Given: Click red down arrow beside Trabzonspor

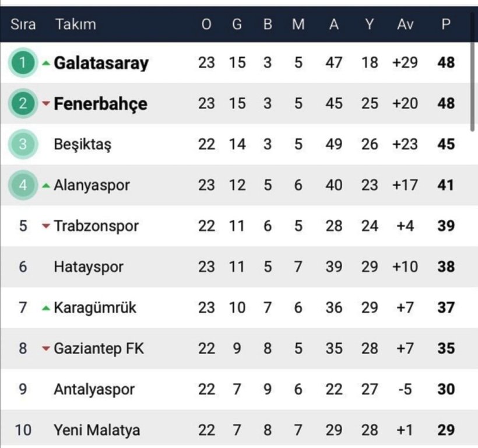Looking at the screenshot, I should 45,226.
